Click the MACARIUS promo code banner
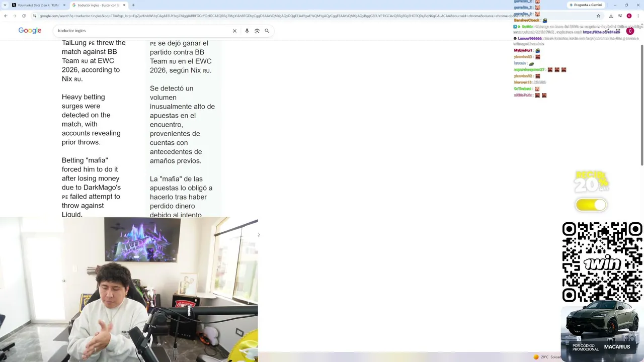Screen dimensions: 644x362 tap(602, 347)
